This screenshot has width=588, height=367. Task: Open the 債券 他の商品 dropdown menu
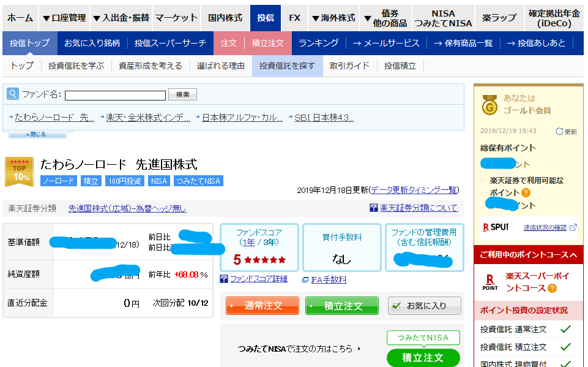[385, 18]
